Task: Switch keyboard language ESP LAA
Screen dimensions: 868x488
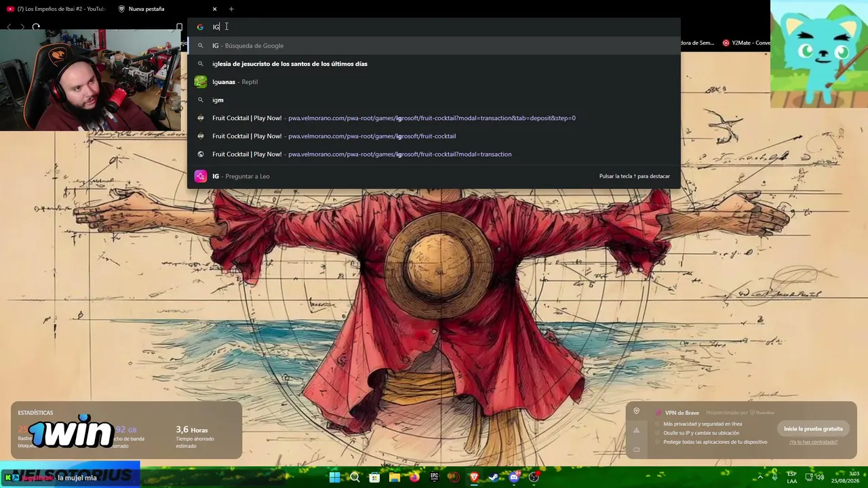Action: coord(792,477)
